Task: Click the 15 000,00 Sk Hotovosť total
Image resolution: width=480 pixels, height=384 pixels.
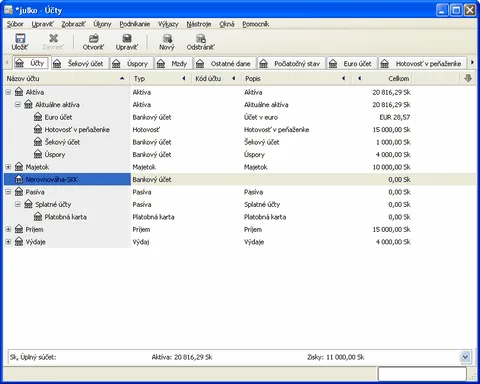Action: pos(391,129)
